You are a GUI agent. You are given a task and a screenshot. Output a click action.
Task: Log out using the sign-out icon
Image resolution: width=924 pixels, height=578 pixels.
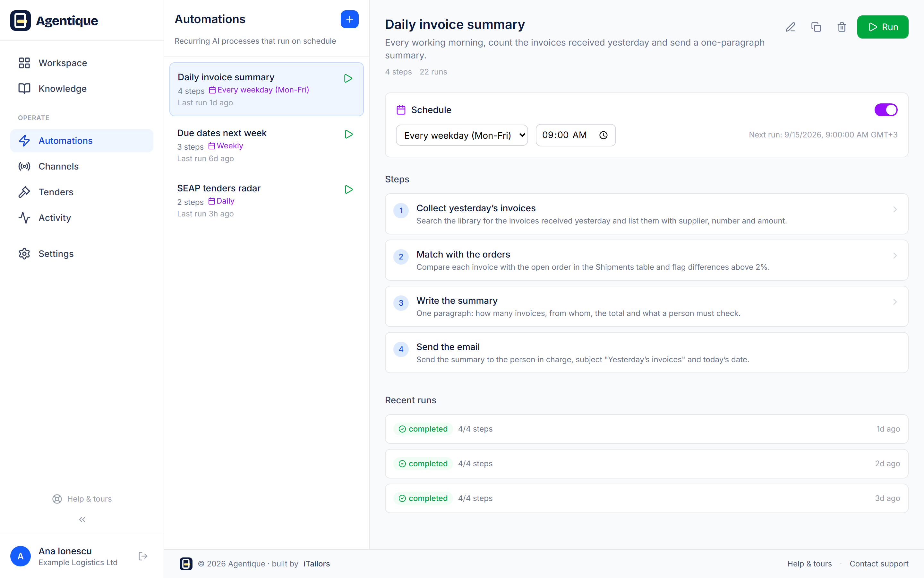(x=143, y=556)
